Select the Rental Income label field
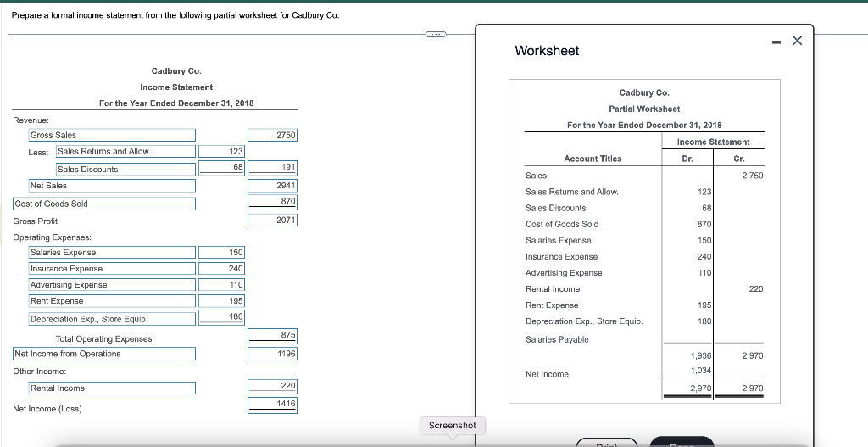This screenshot has height=447, width=868. click(x=113, y=388)
